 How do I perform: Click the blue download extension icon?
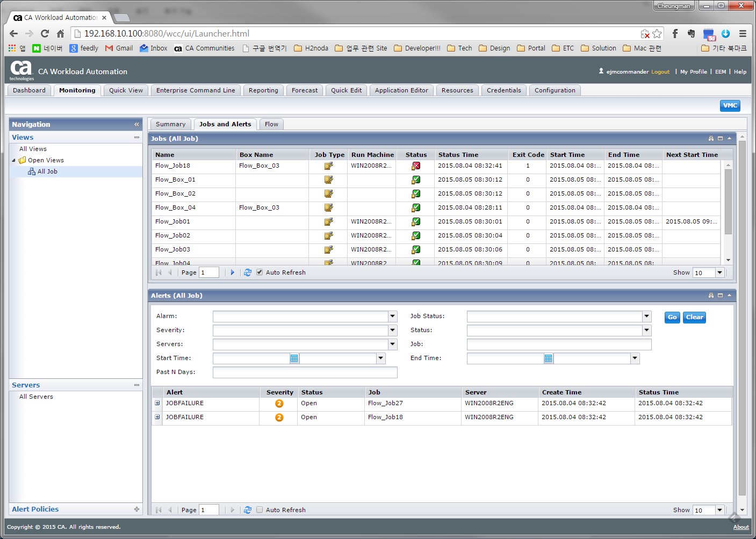click(x=725, y=33)
